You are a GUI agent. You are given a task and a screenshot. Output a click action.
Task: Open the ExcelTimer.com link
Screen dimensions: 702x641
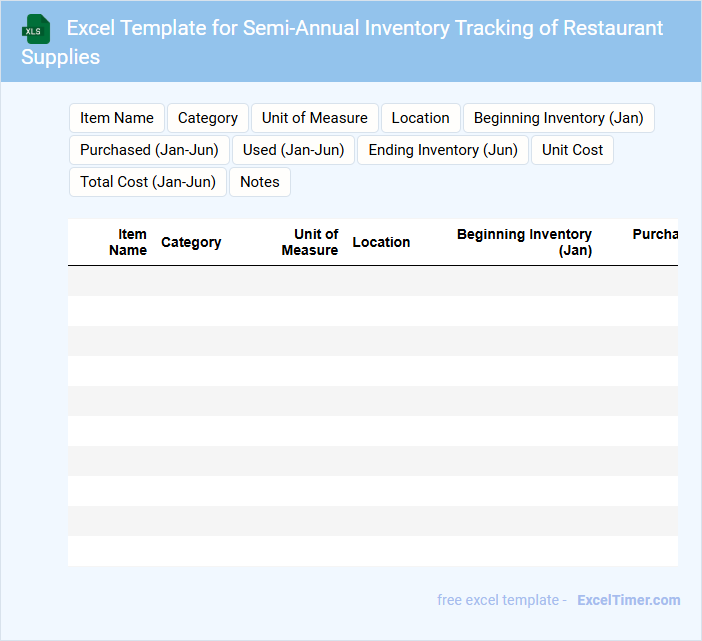pos(628,600)
